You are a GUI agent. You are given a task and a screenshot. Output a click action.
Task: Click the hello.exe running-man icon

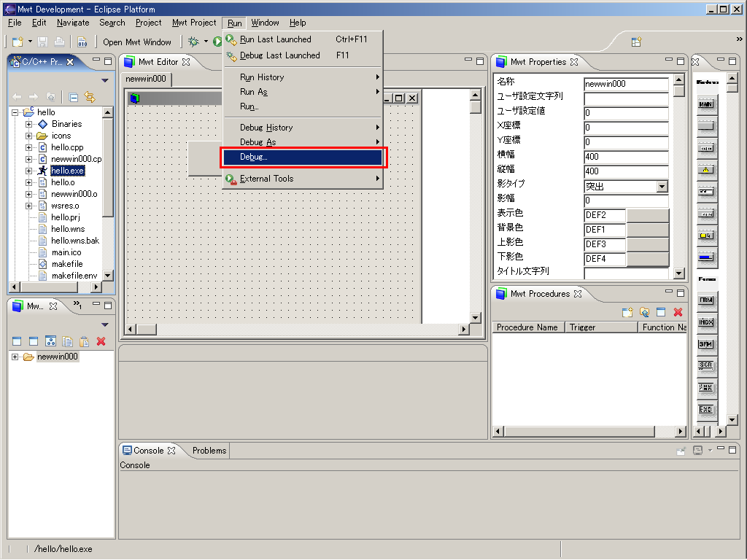coord(42,171)
